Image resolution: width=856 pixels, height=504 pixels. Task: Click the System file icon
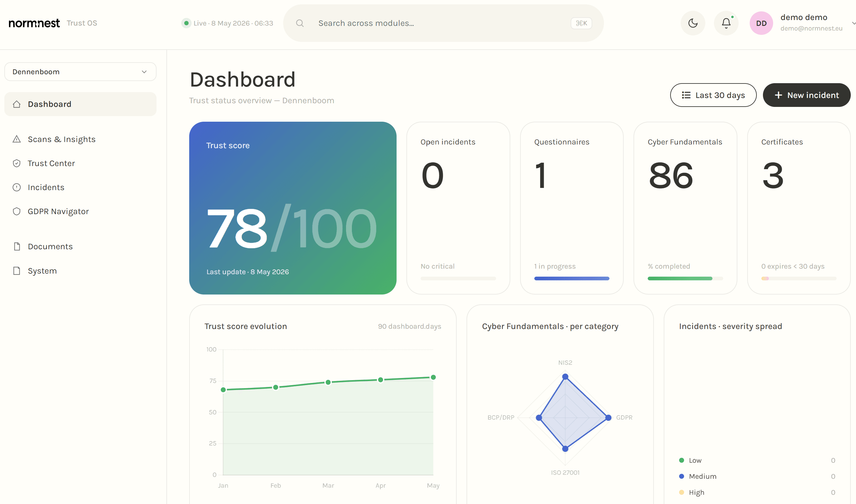pos(17,271)
